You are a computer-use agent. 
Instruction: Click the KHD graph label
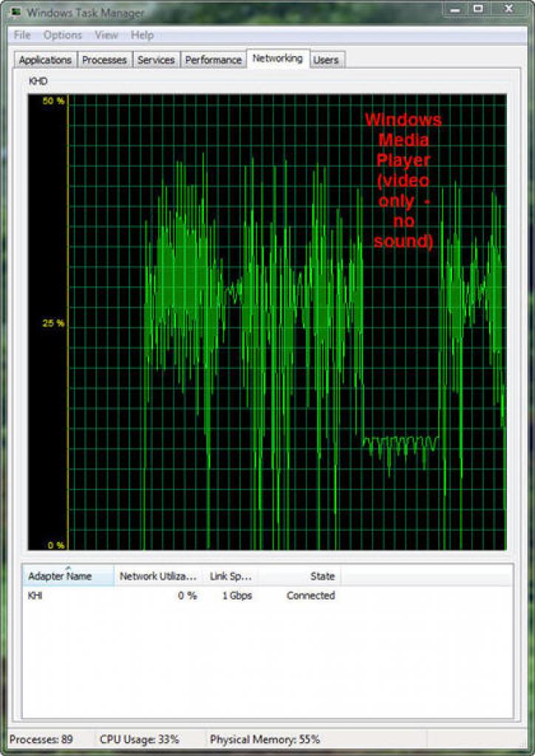click(x=38, y=81)
